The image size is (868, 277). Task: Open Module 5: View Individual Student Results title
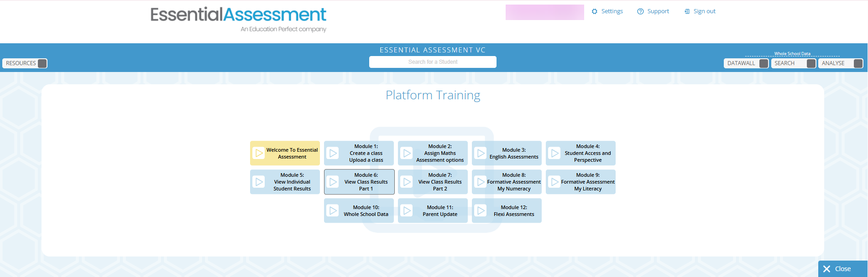292,182
